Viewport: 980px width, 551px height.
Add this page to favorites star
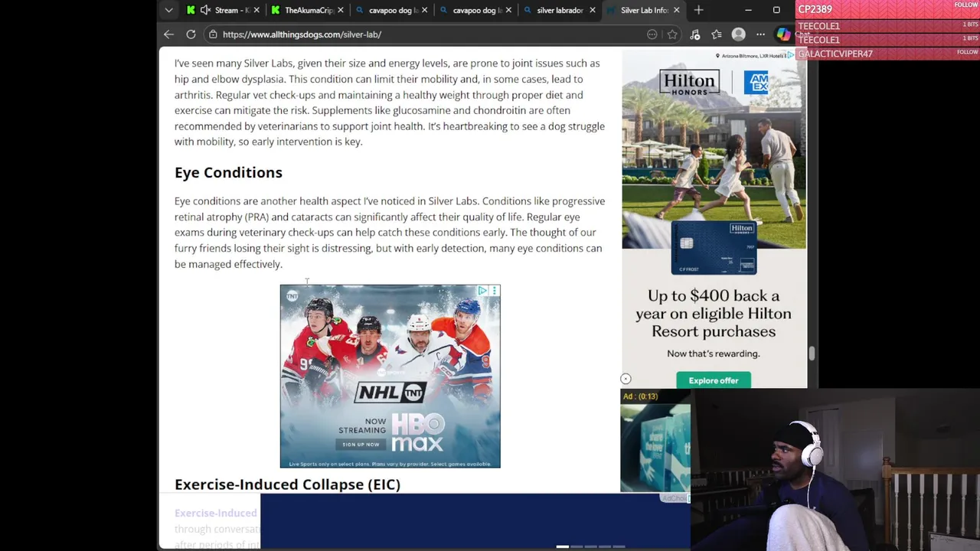click(x=672, y=34)
